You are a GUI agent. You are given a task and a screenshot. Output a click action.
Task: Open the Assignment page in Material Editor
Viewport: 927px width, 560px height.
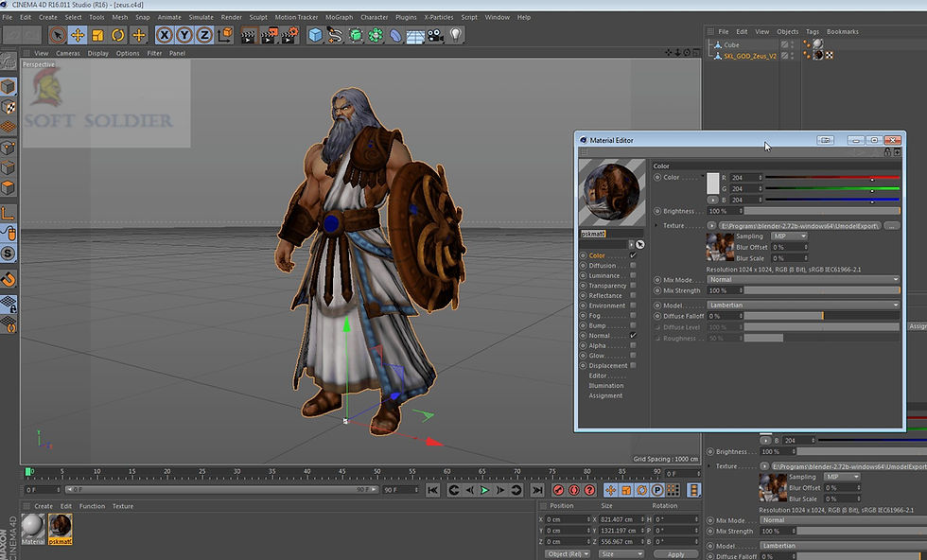point(605,395)
